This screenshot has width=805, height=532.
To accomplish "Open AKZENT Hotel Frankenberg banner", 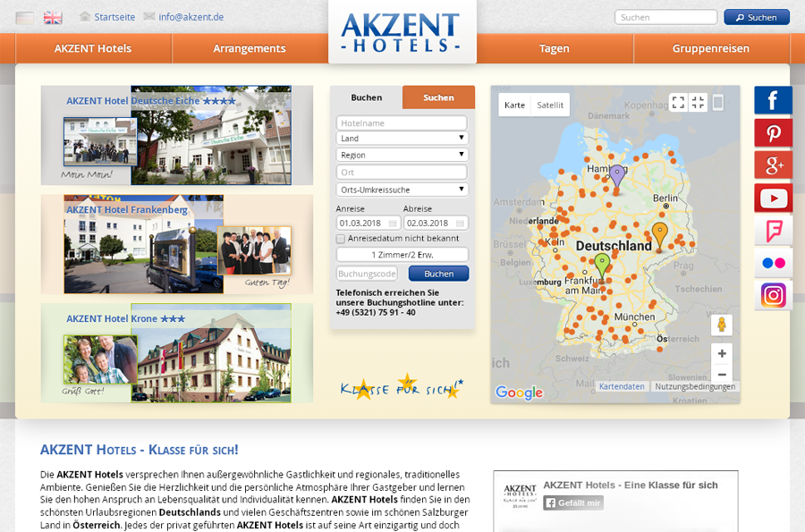I will pos(177,244).
